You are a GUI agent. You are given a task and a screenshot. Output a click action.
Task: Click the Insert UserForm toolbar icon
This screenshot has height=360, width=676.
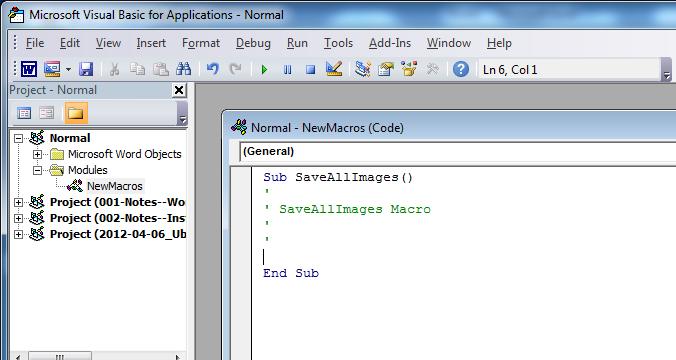pyautogui.click(x=52, y=69)
